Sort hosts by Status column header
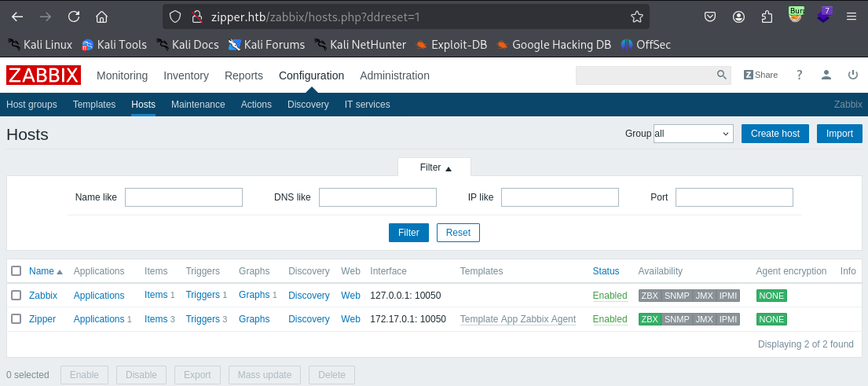Screen dimensions: 868x386 coord(606,270)
